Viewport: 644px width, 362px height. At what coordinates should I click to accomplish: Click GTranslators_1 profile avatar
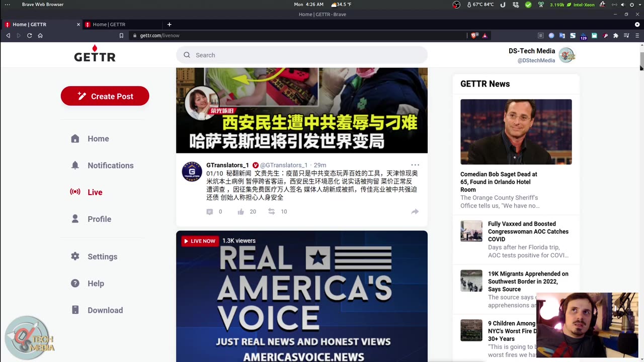192,171
